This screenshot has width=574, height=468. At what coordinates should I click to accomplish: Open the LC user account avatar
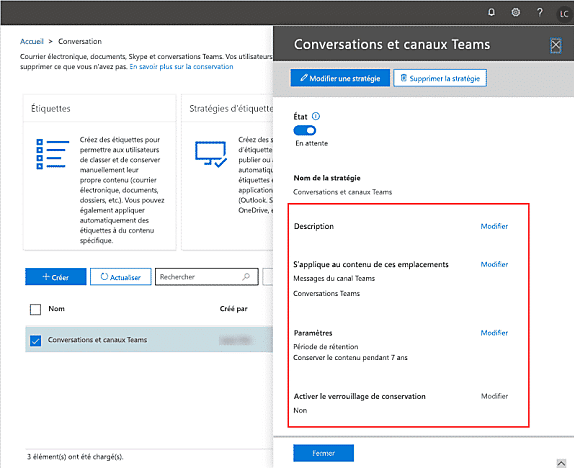[x=564, y=14]
